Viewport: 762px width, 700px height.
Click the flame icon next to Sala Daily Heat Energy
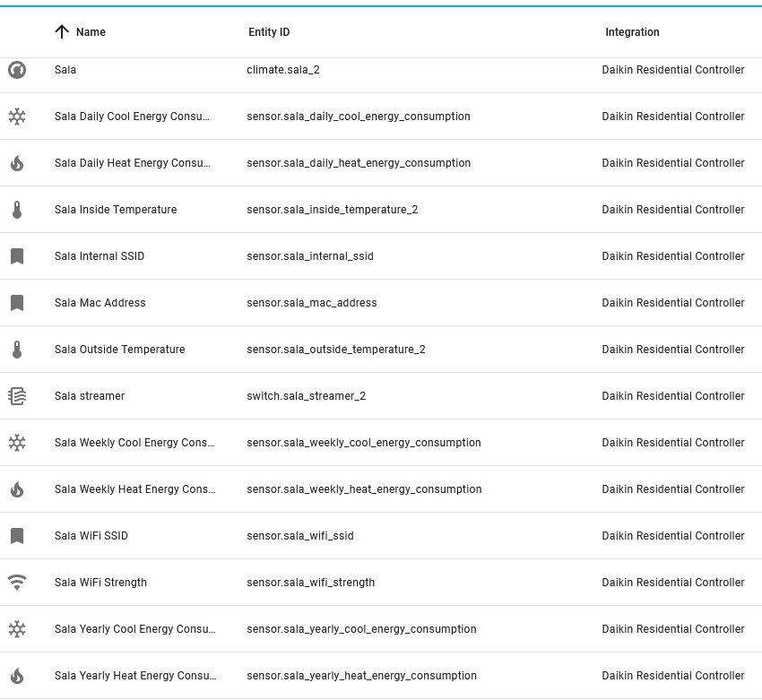[17, 162]
